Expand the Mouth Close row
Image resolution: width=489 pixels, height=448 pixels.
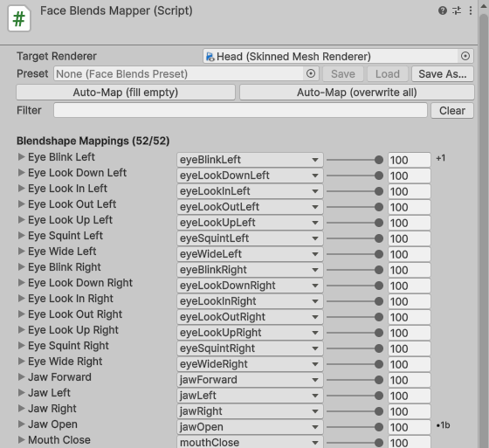[x=21, y=439]
